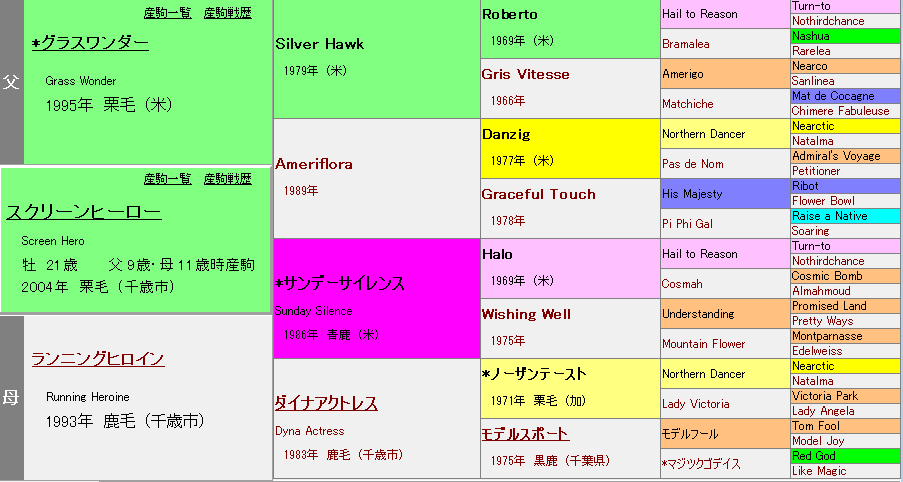Image resolution: width=903 pixels, height=482 pixels.
Task: Follow the モデルスポート link
Action: click(x=525, y=433)
